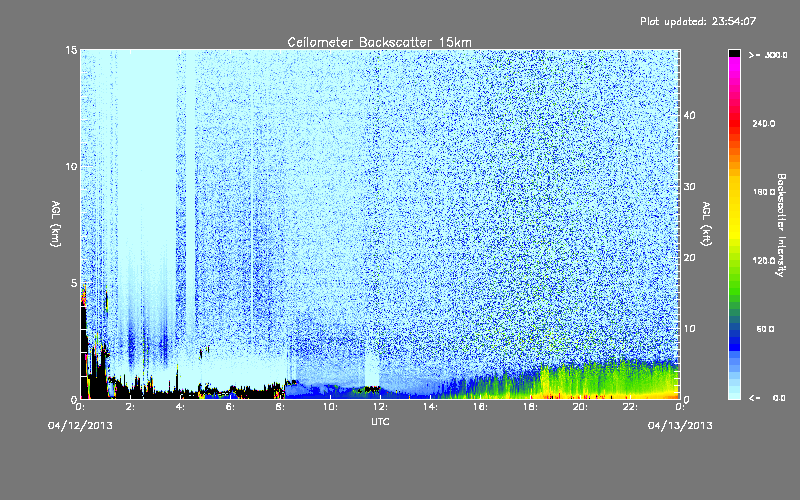Click the 20 kft tick label on right axis
800x500 pixels.
[x=689, y=258]
